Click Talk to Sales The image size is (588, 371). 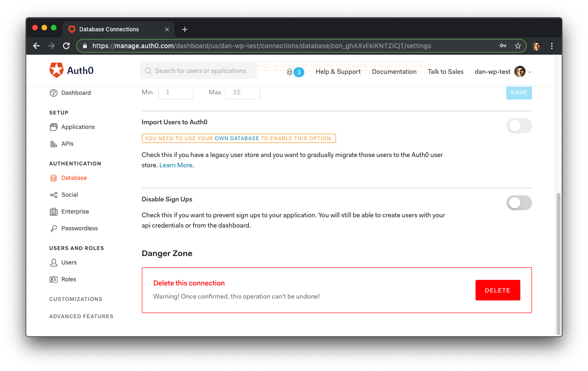point(446,71)
